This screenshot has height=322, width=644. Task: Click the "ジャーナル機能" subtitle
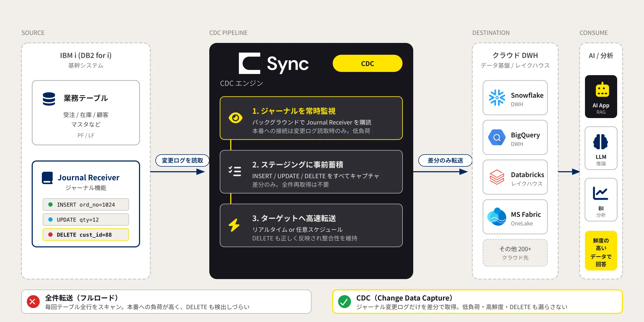point(86,188)
